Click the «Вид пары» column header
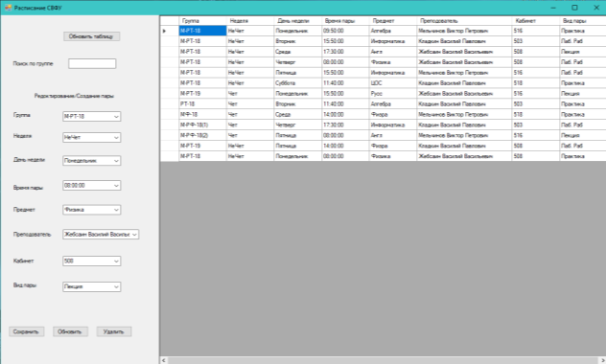The image size is (606, 364). click(x=583, y=21)
